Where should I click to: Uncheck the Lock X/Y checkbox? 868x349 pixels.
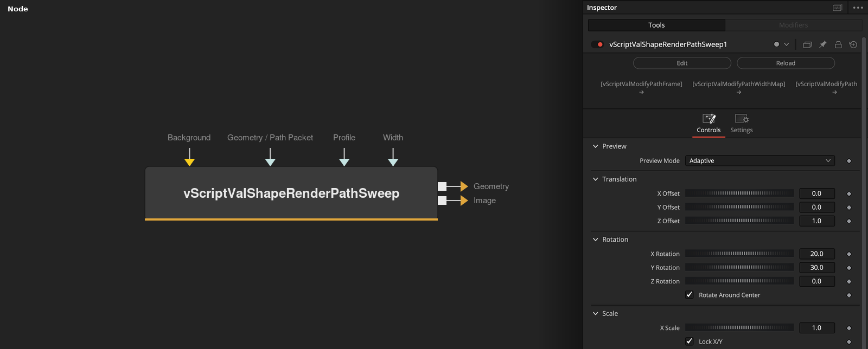(x=690, y=341)
